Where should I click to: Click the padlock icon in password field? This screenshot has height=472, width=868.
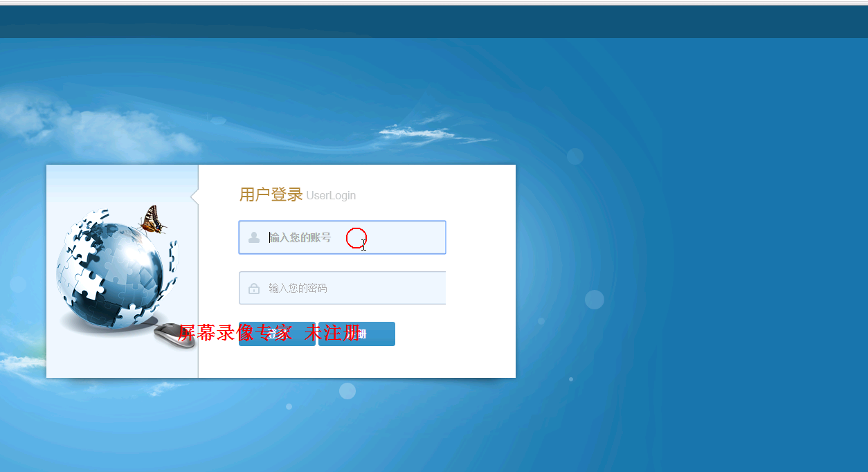point(254,289)
